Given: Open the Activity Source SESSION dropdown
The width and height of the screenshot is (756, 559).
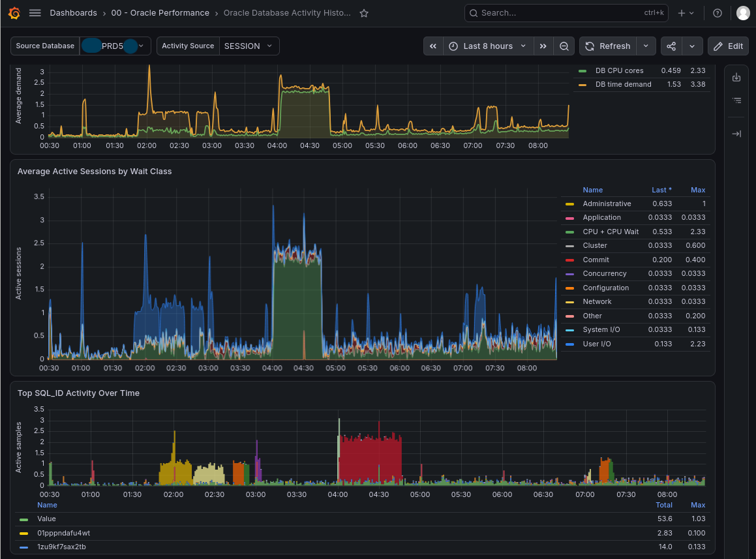Looking at the screenshot, I should click(x=249, y=46).
